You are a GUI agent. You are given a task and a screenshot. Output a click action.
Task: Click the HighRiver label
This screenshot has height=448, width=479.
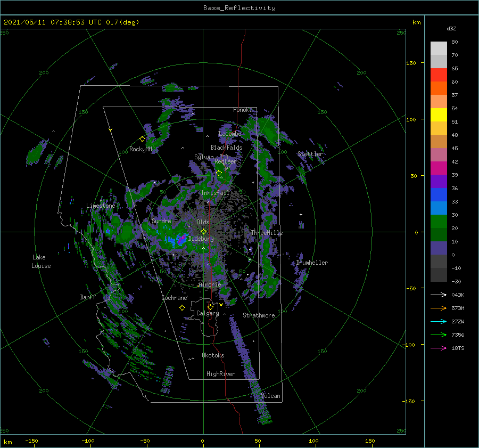[x=221, y=374]
